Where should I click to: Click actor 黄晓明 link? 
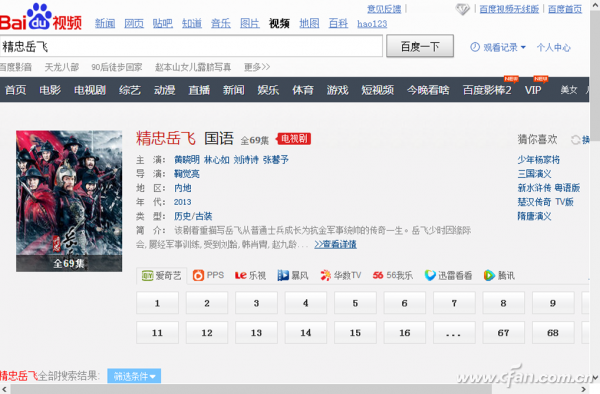[x=187, y=160]
